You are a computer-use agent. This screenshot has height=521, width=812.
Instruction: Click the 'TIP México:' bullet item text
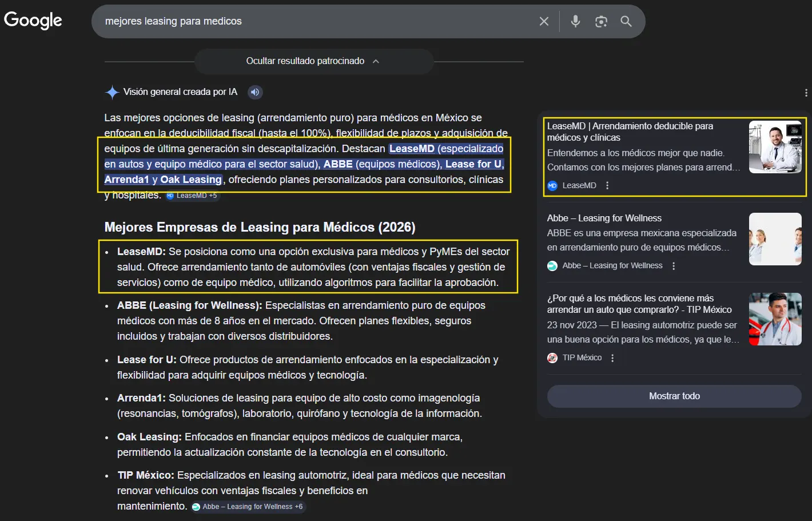point(311,491)
